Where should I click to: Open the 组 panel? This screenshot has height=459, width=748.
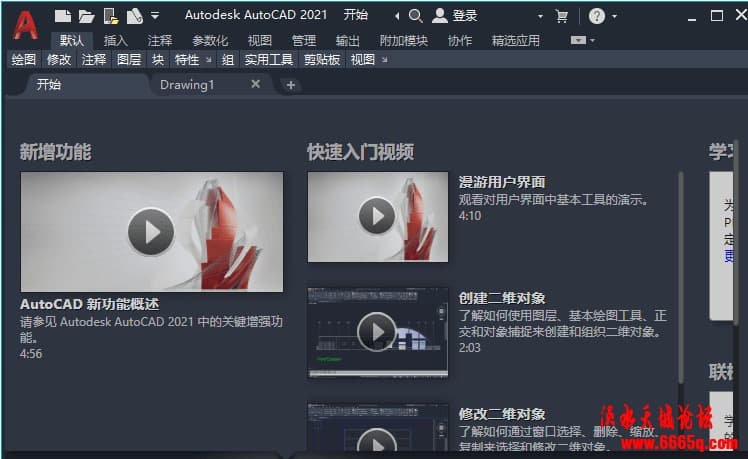click(x=228, y=60)
